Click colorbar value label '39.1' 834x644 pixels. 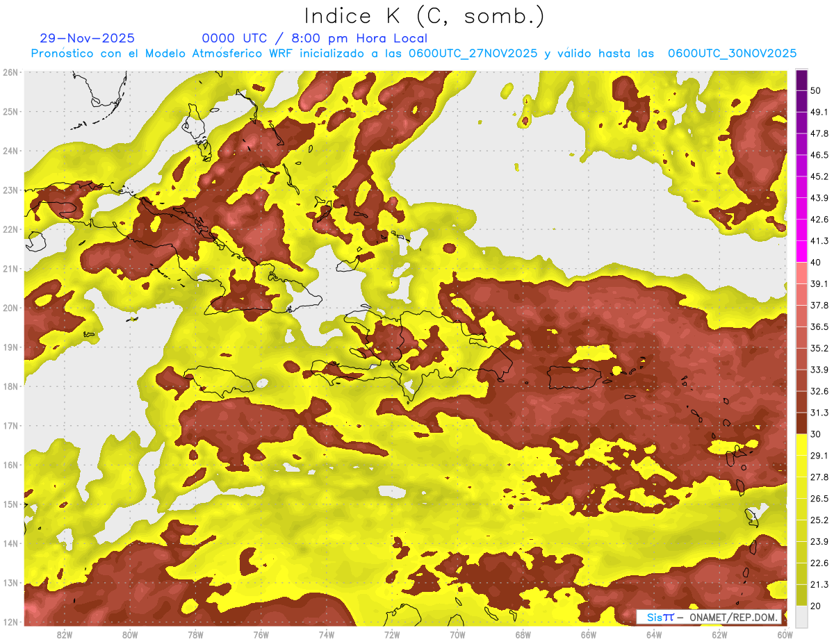point(819,283)
